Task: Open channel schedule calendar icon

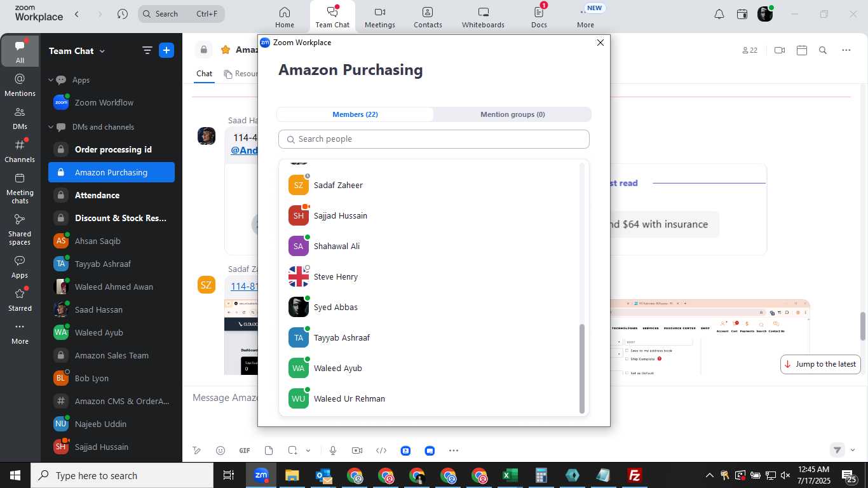Action: (802, 50)
